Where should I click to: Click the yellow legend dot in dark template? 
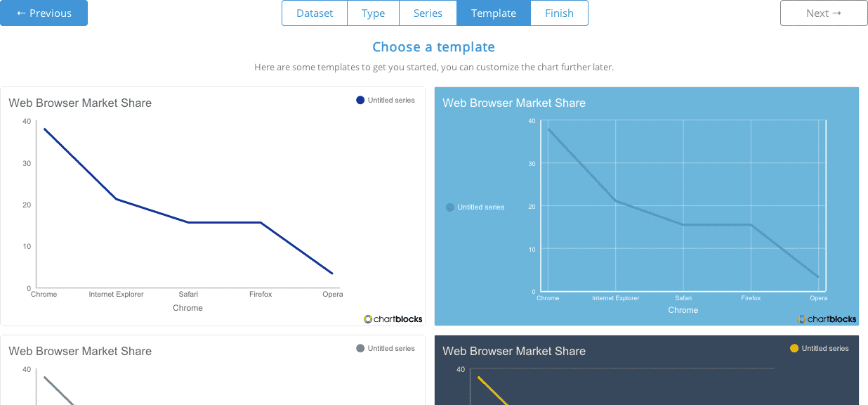(794, 348)
